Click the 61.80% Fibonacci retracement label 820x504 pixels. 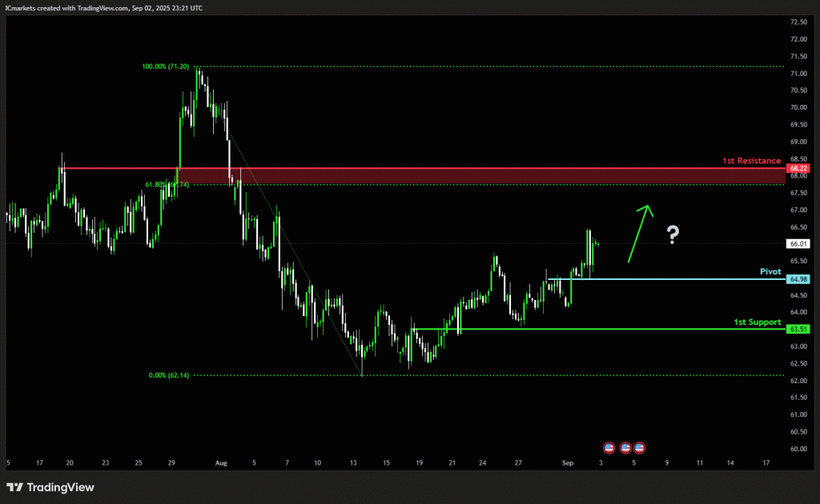(167, 184)
